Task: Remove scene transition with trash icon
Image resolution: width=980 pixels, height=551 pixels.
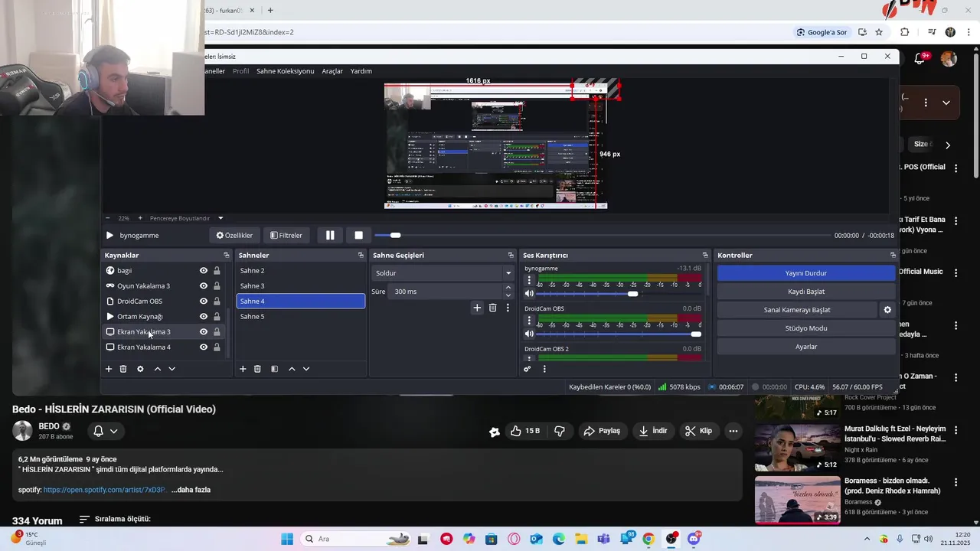Action: coord(492,308)
